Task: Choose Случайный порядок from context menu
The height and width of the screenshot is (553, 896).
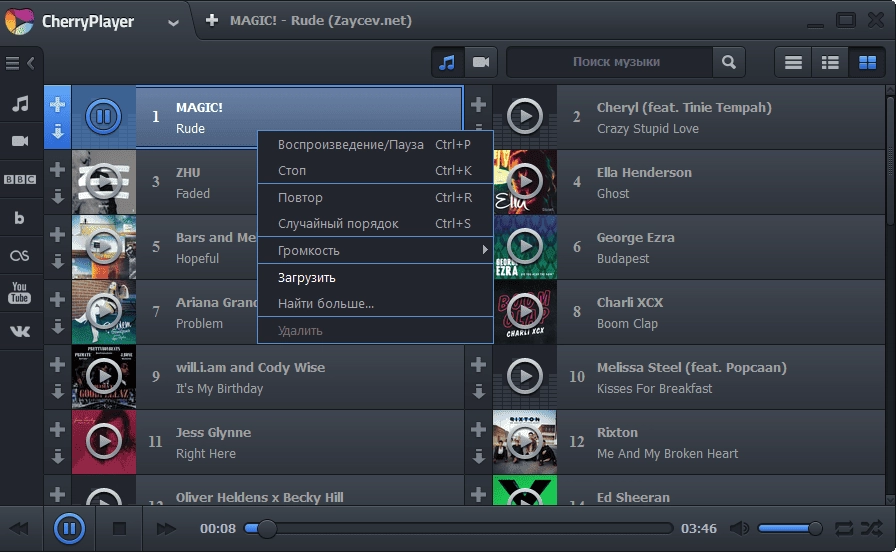Action: coord(375,223)
